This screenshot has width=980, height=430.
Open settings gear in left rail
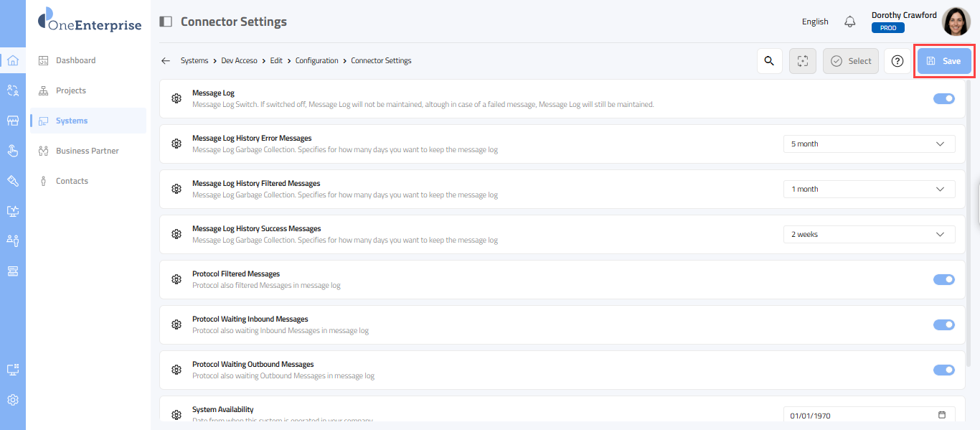click(x=13, y=400)
